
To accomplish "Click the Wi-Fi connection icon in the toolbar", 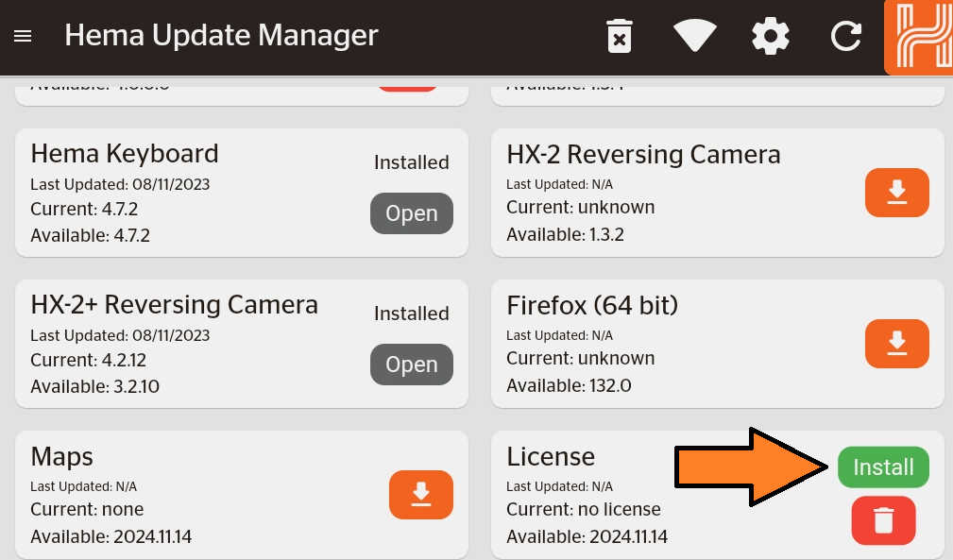I will tap(694, 36).
